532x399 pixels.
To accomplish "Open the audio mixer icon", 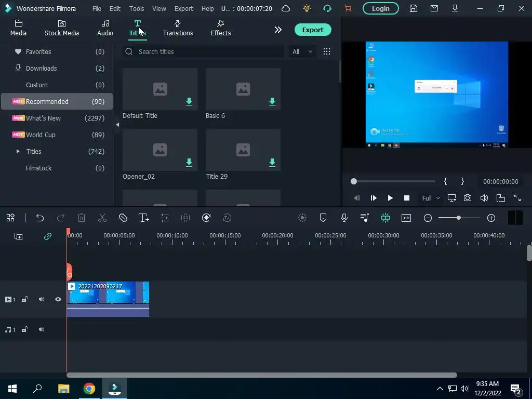I will click(x=365, y=218).
